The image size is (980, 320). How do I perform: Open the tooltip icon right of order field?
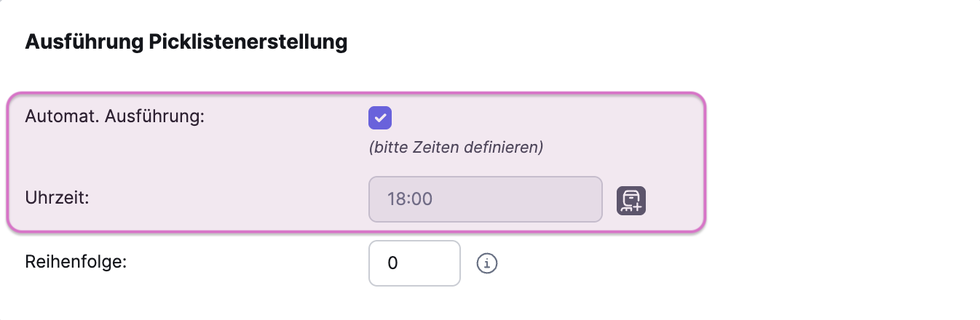tap(487, 263)
